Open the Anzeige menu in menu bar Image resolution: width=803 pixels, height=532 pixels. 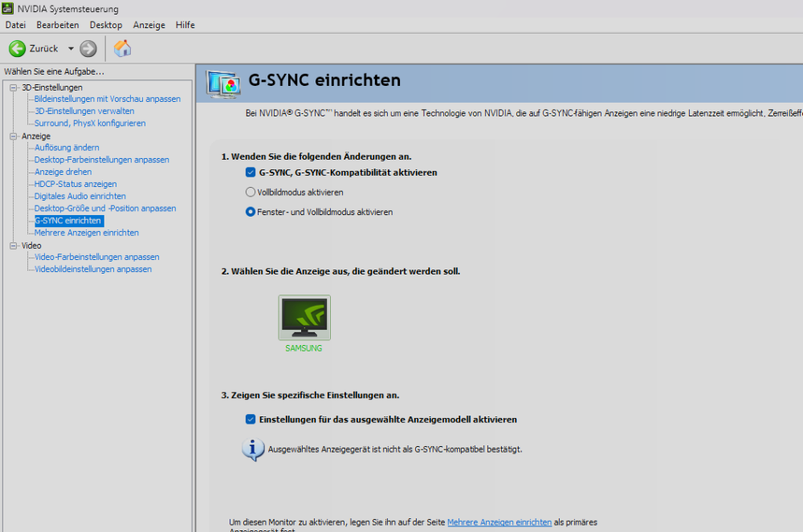(x=149, y=25)
